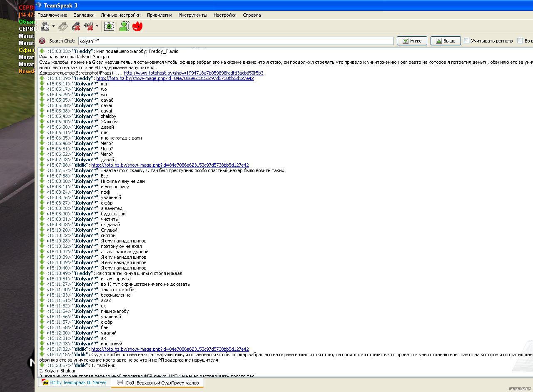Image resolution: width=533 pixels, height=392 pixels.
Task: Click the message 'Нифига я ему не дам'
Action: (x=123, y=181)
